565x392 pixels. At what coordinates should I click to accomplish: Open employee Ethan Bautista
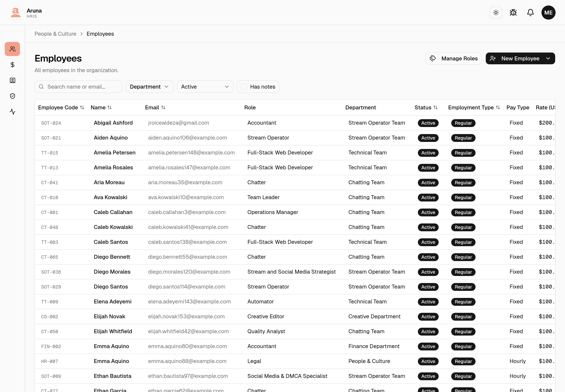[x=113, y=376]
